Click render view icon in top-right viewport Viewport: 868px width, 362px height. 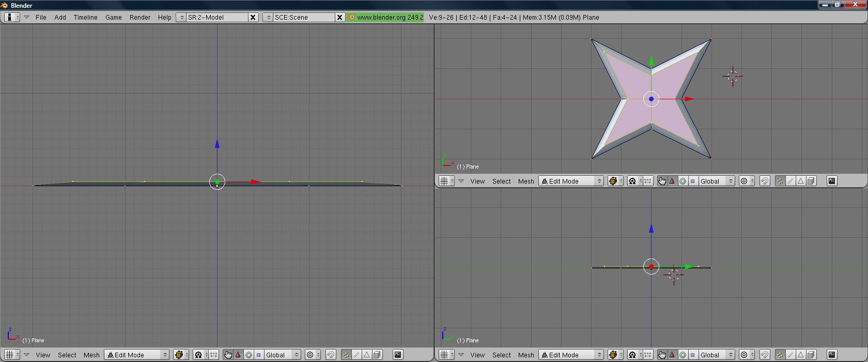(x=831, y=181)
